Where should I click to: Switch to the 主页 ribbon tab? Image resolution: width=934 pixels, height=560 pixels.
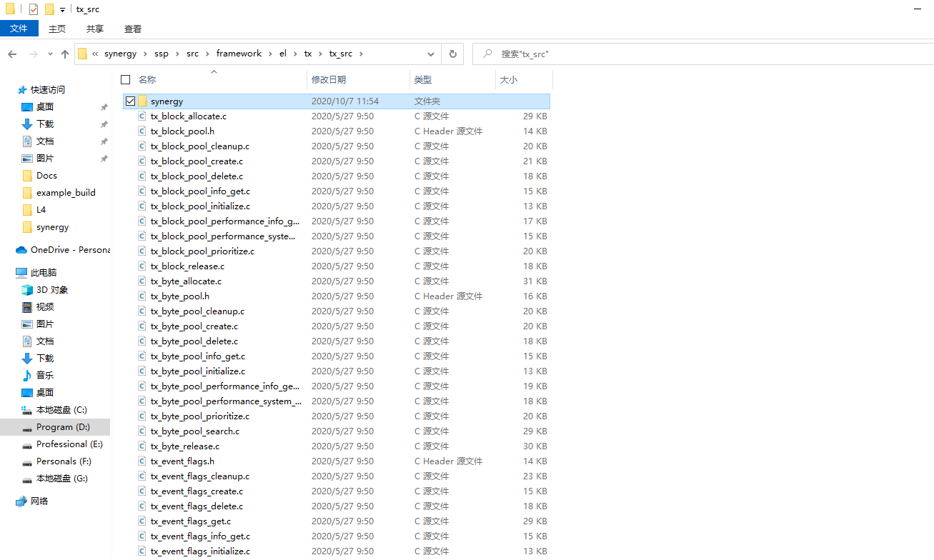tap(57, 29)
